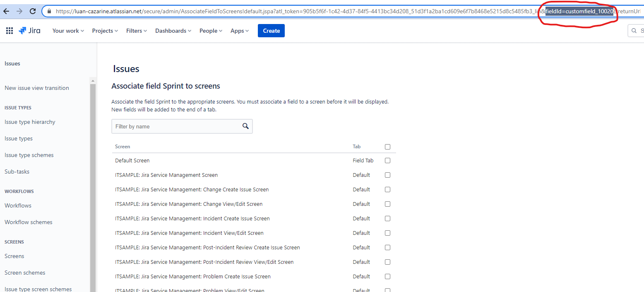Click the padlock icon in the address bar
This screenshot has width=644, height=292.
point(49,11)
